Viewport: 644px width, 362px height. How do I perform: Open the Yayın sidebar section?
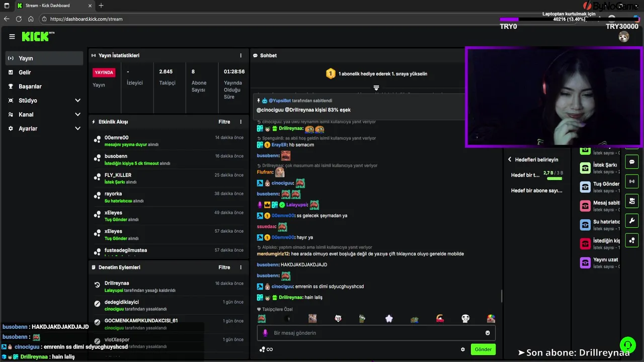pos(44,58)
